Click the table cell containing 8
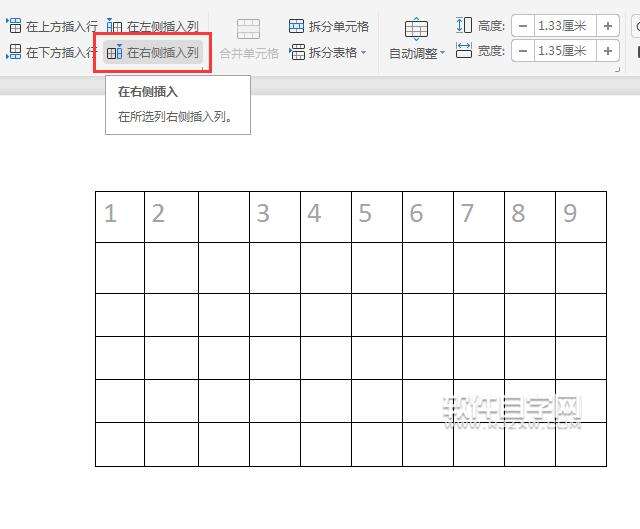Image resolution: width=640 pixels, height=529 pixels. click(x=530, y=217)
